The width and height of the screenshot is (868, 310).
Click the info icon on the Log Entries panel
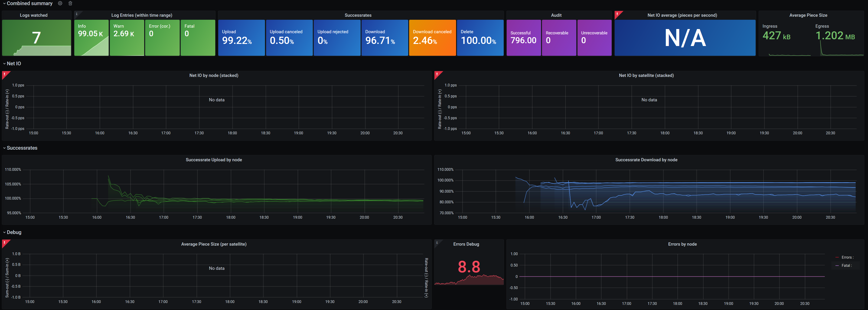[76, 14]
